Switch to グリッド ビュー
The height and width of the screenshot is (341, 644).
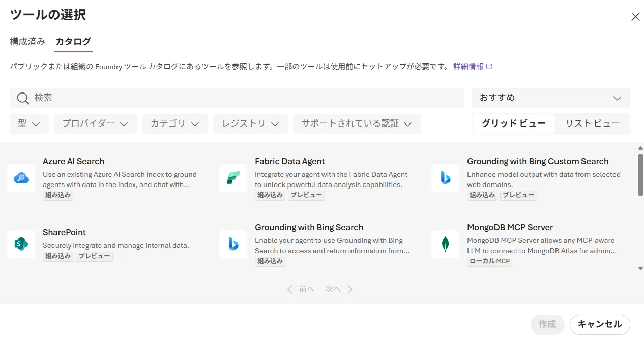514,123
